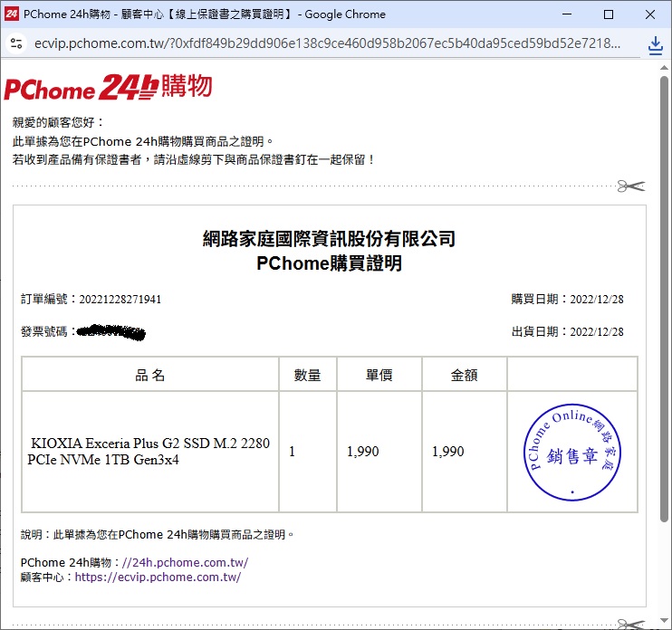Click the 品名 column header
This screenshot has width=672, height=630.
coord(150,375)
